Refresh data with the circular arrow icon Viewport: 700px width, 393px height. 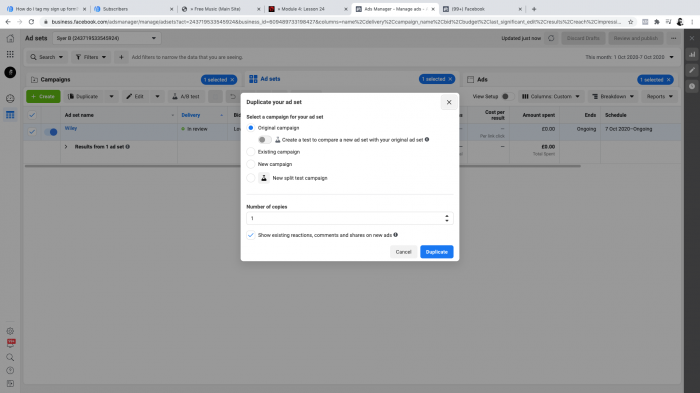click(x=551, y=38)
